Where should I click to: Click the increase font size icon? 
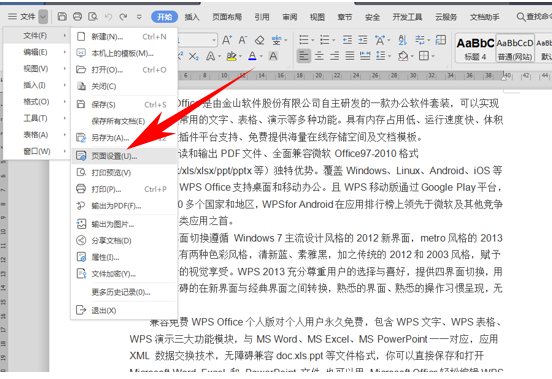[x=227, y=40]
